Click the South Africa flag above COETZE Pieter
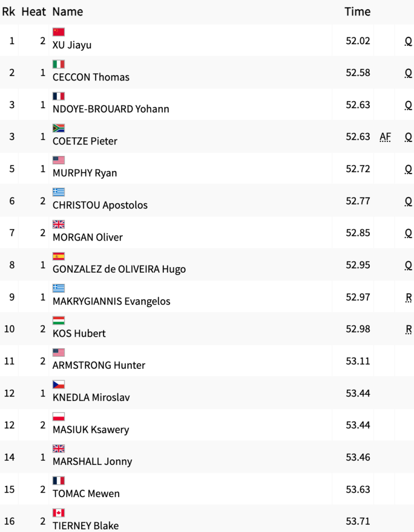Image resolution: width=414 pixels, height=532 pixels. click(58, 128)
